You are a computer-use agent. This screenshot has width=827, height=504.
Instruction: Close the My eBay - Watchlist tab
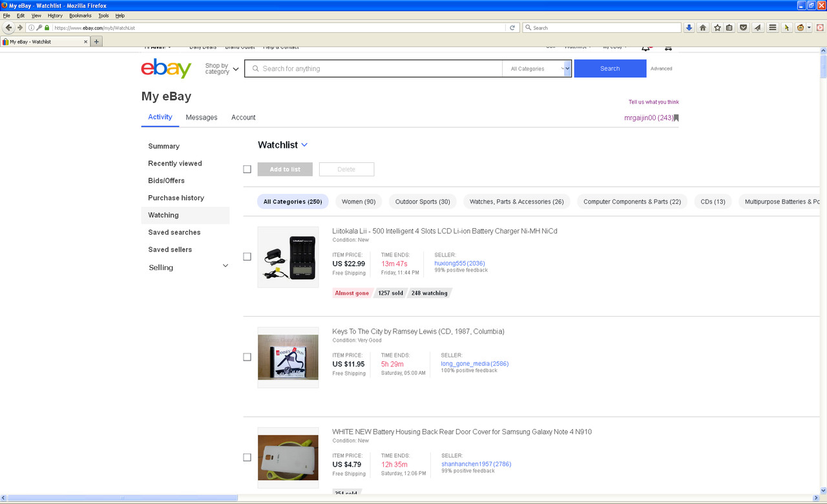coord(86,41)
